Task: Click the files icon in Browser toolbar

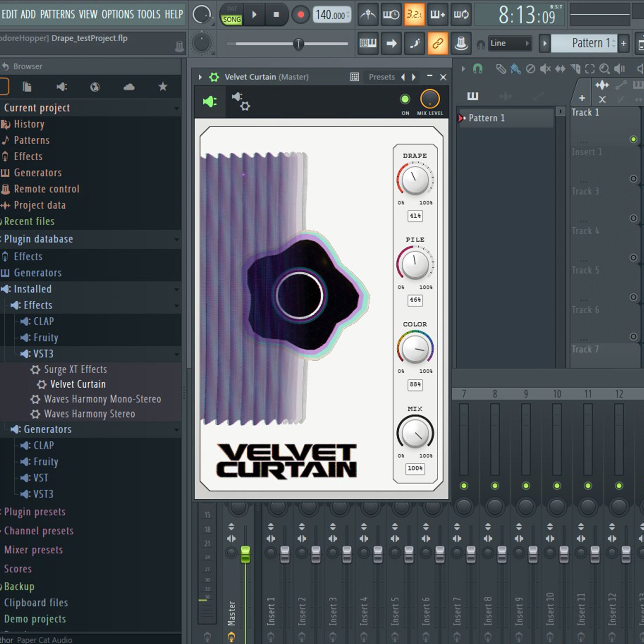Action: click(27, 87)
